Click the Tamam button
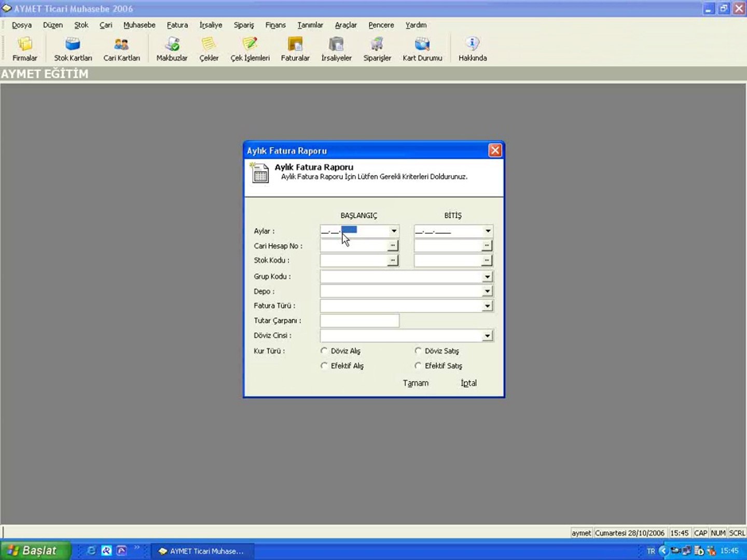The width and height of the screenshot is (747, 560). pyautogui.click(x=416, y=383)
